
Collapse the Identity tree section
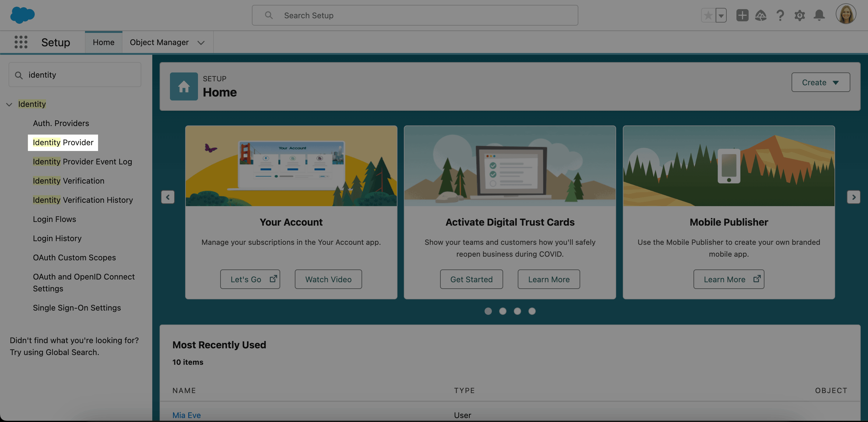(x=9, y=104)
